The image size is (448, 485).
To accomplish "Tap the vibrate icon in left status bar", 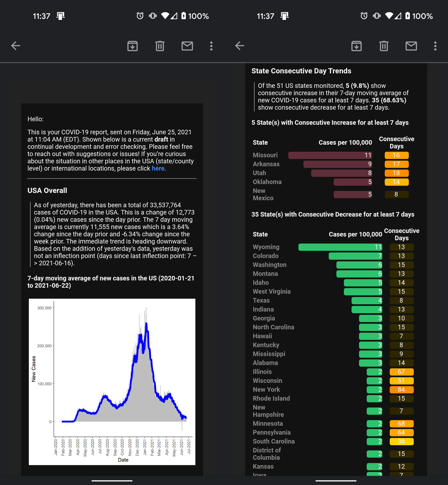I will click(153, 16).
